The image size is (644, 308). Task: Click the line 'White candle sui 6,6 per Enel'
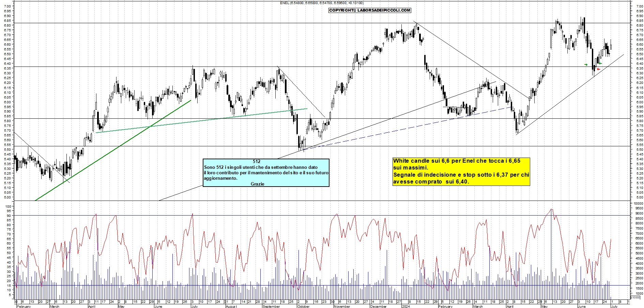457,161
